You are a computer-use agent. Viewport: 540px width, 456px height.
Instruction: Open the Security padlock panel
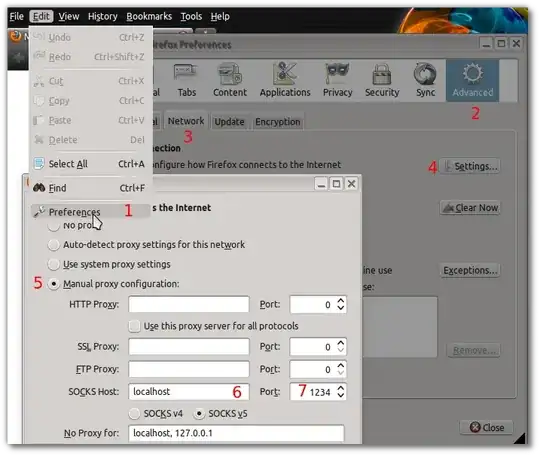tap(382, 80)
